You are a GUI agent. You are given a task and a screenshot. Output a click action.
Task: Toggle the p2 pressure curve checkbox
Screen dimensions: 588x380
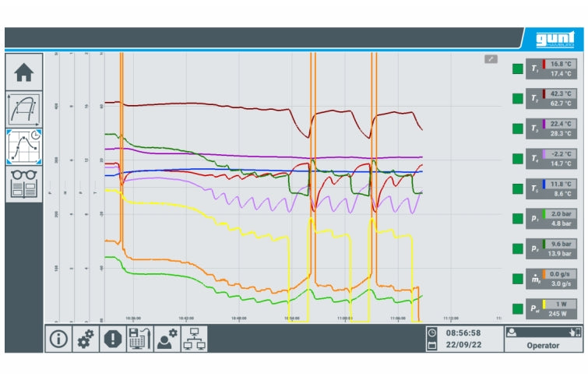(x=518, y=249)
